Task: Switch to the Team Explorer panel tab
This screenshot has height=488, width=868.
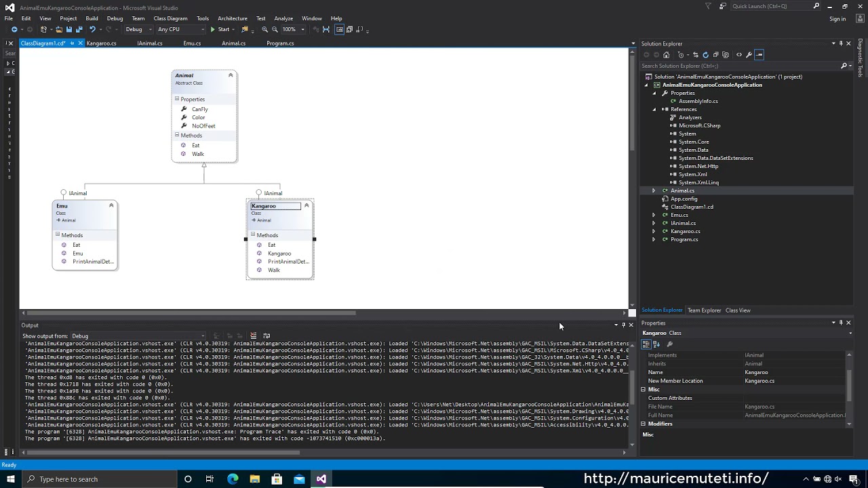Action: pyautogui.click(x=704, y=310)
